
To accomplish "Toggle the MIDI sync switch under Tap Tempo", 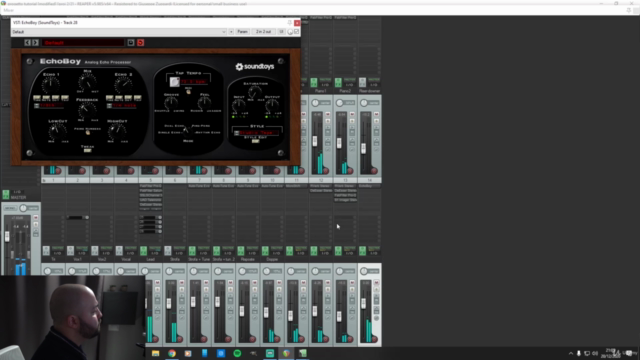I will 188,92.
